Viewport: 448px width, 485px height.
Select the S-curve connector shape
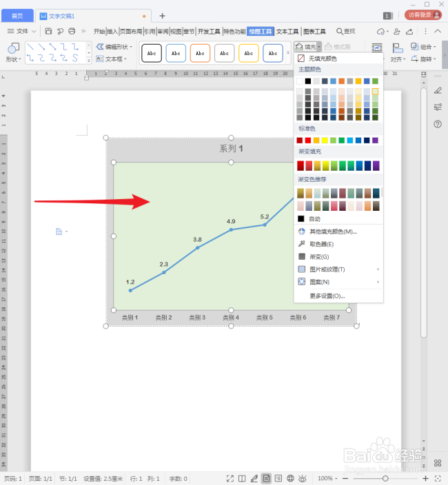75,58
